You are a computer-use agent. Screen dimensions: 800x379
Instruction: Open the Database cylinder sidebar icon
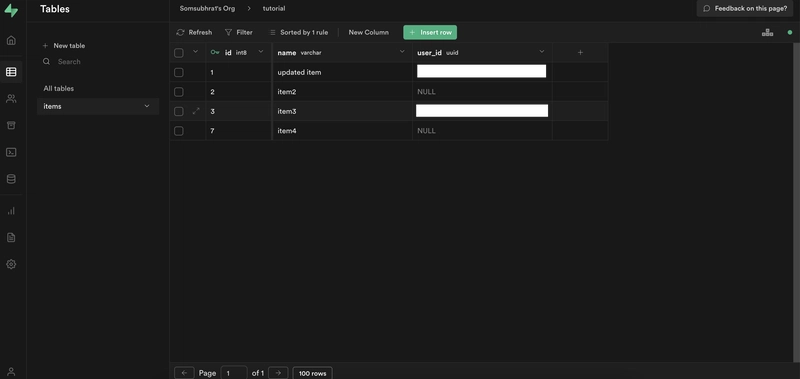point(11,179)
